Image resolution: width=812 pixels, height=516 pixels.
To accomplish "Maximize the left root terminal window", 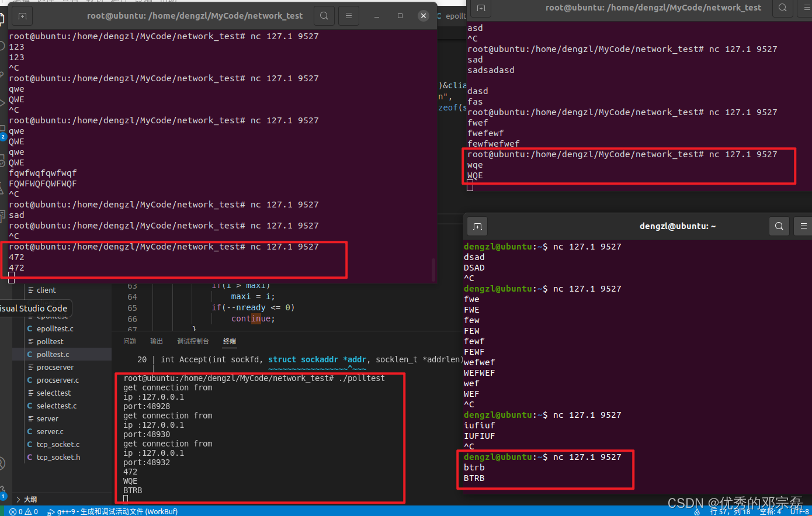I will [400, 16].
